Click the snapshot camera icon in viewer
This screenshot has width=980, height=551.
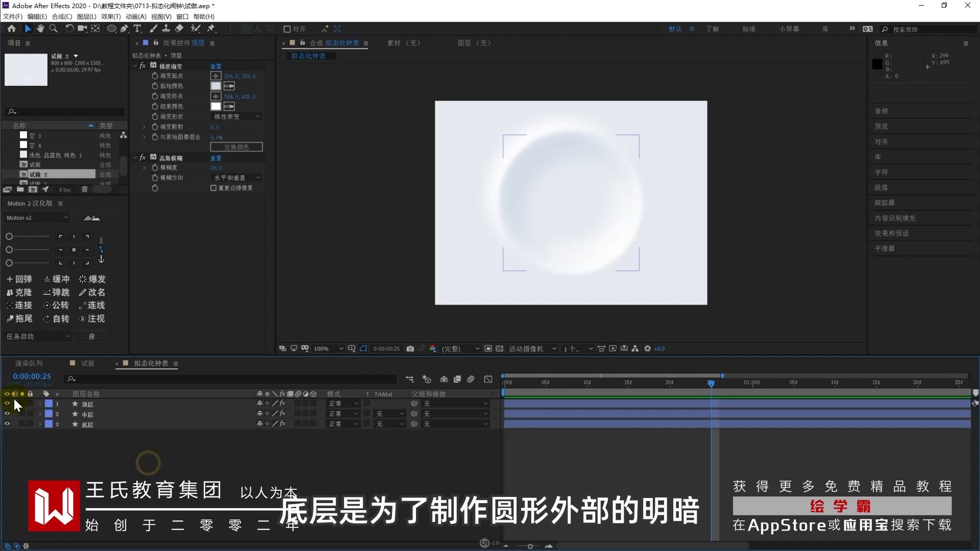pyautogui.click(x=410, y=348)
